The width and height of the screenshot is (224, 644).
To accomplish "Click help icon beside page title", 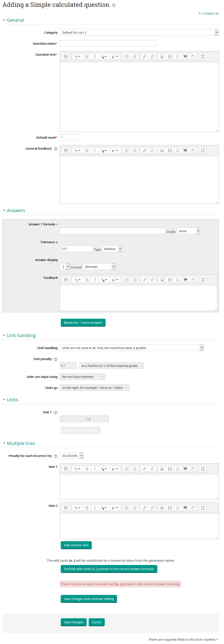I will [x=114, y=5].
